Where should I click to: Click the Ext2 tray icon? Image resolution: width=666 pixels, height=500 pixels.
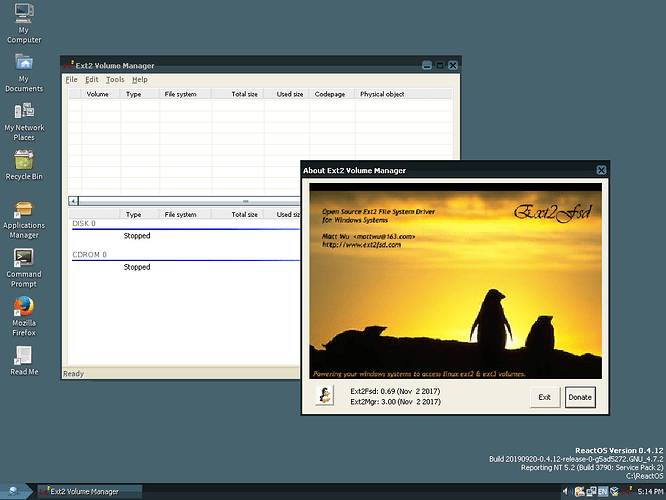point(626,492)
